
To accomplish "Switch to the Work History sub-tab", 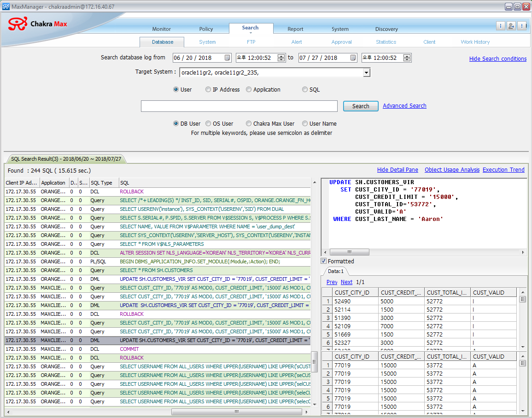I will 475,42.
